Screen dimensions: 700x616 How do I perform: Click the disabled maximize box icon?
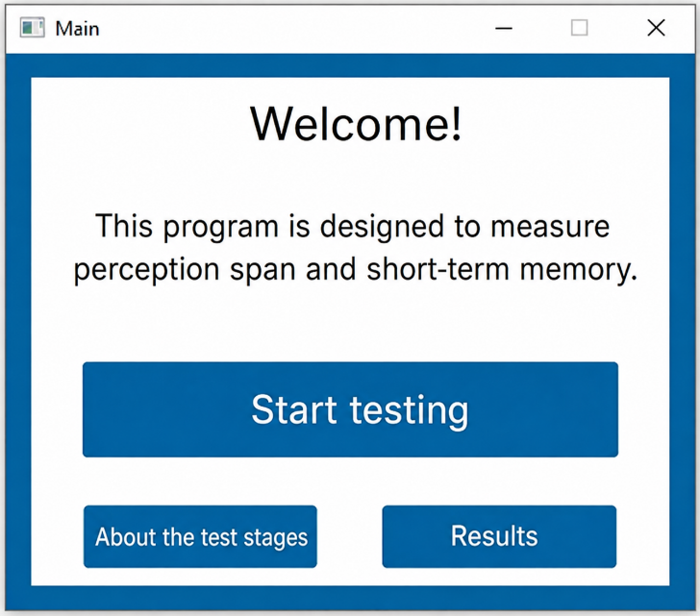click(580, 28)
